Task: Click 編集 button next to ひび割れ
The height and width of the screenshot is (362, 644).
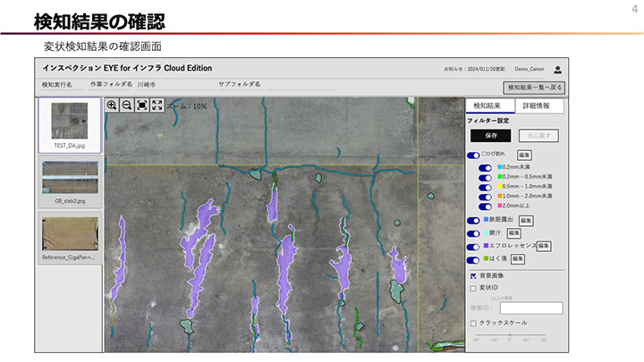Action: pyautogui.click(x=524, y=155)
